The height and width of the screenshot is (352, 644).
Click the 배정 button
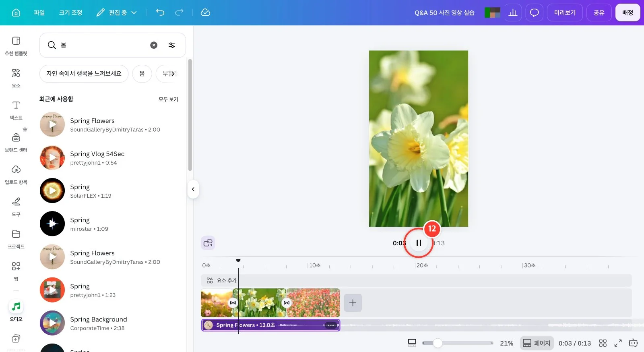pyautogui.click(x=627, y=12)
